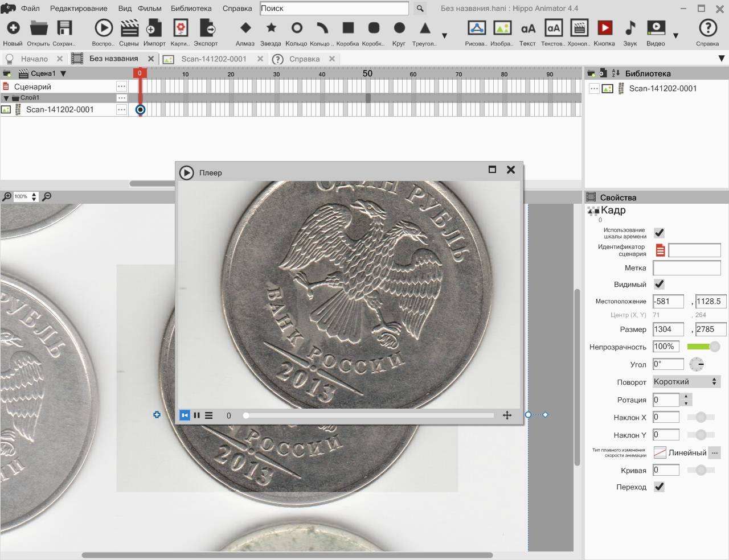This screenshot has height=560, width=729.
Task: Open the Сцены clapperboard tool
Action: [129, 28]
